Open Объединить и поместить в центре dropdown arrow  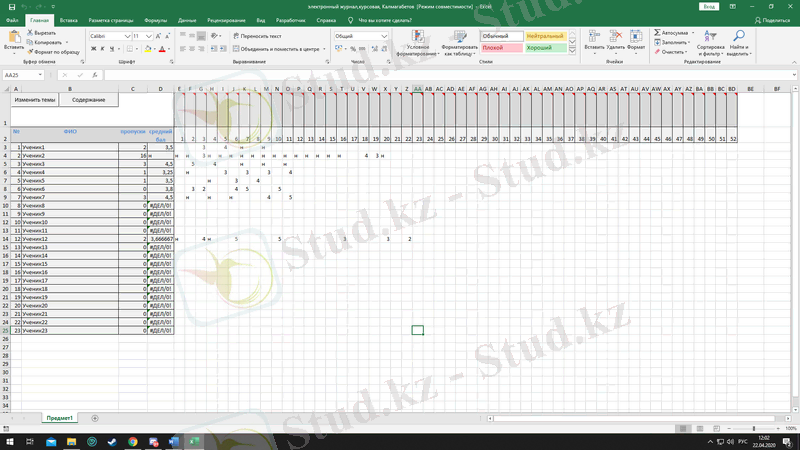(324, 49)
